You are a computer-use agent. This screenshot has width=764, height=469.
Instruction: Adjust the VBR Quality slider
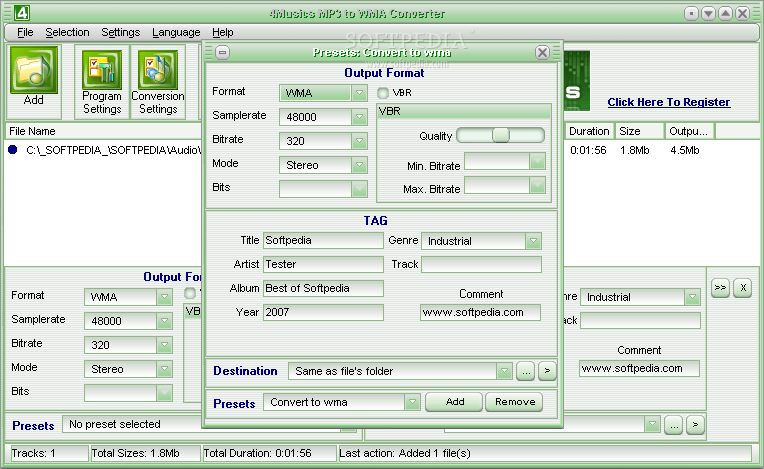(500, 135)
